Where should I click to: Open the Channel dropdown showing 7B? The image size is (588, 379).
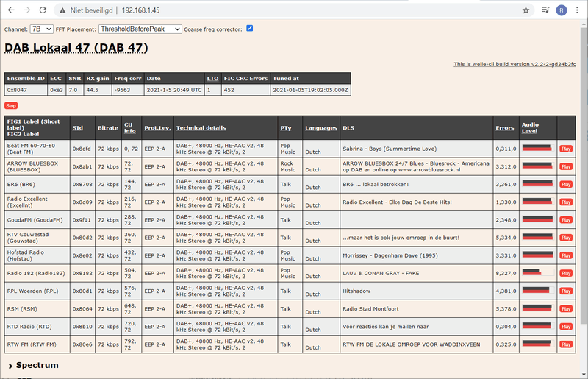pos(42,29)
